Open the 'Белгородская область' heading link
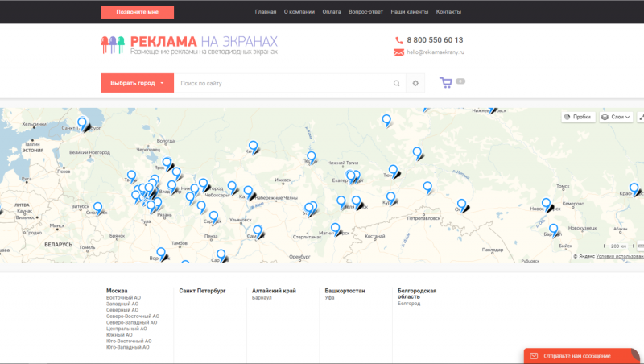Viewport: 644px width, 364px height. coord(417,293)
